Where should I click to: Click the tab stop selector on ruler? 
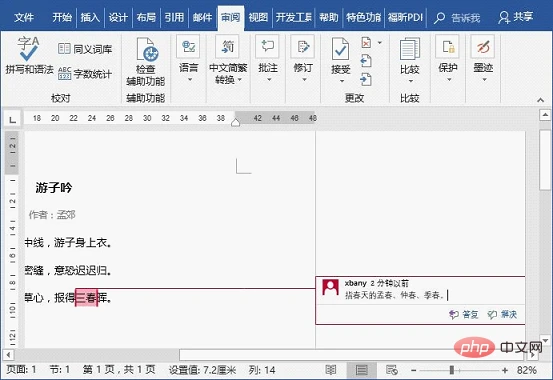pos(12,120)
